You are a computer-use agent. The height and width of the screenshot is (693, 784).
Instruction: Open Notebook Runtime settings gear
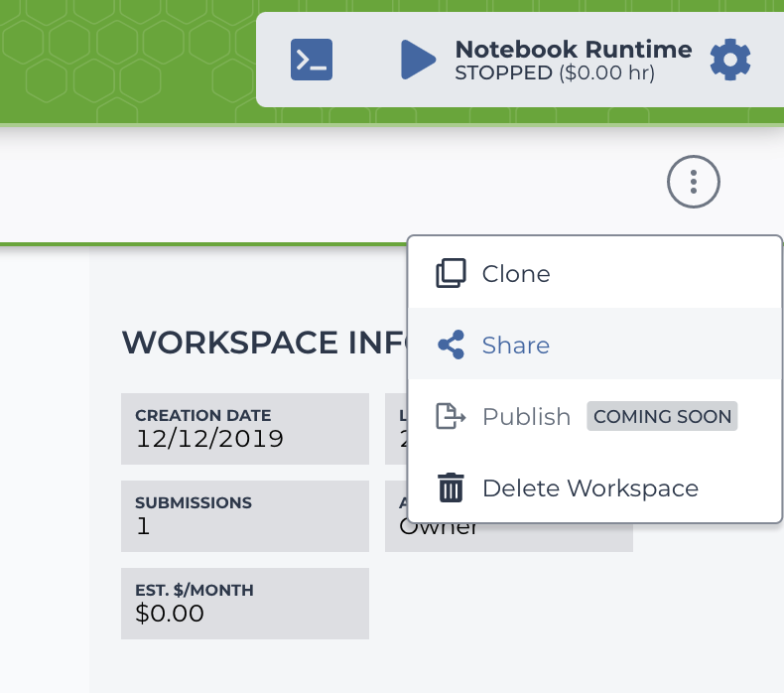(x=730, y=60)
